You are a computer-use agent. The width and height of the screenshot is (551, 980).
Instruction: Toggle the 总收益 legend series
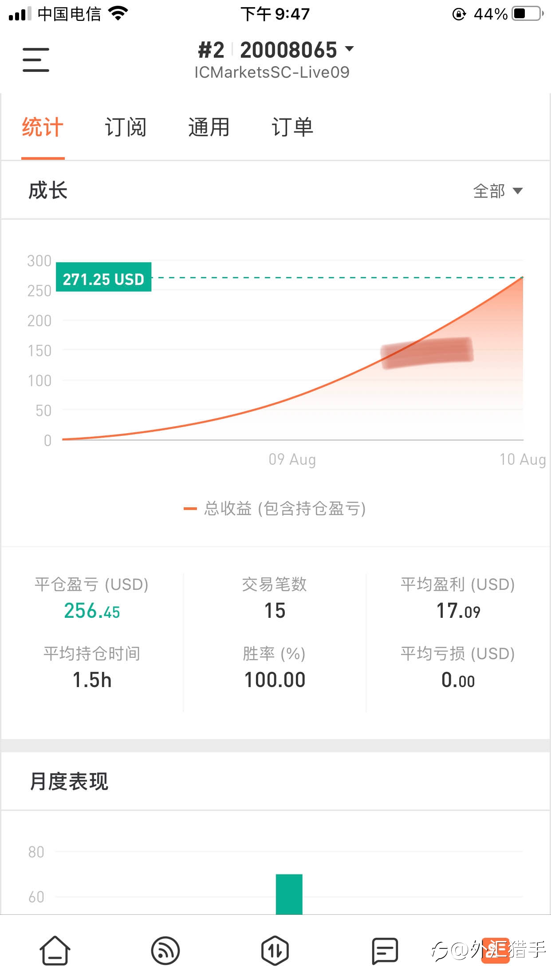point(275,509)
